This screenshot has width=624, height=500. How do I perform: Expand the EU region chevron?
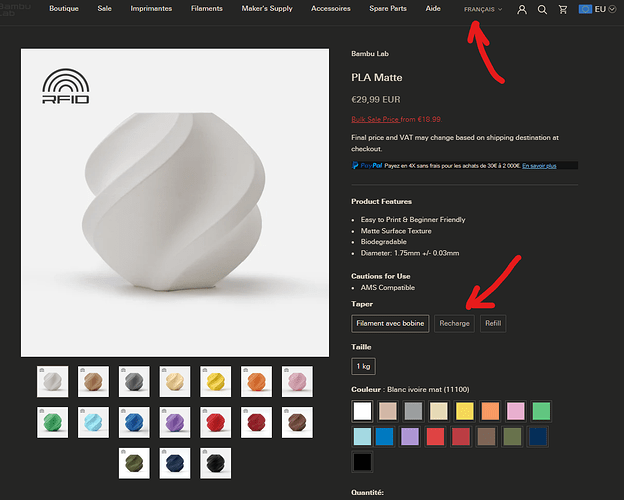tap(612, 9)
